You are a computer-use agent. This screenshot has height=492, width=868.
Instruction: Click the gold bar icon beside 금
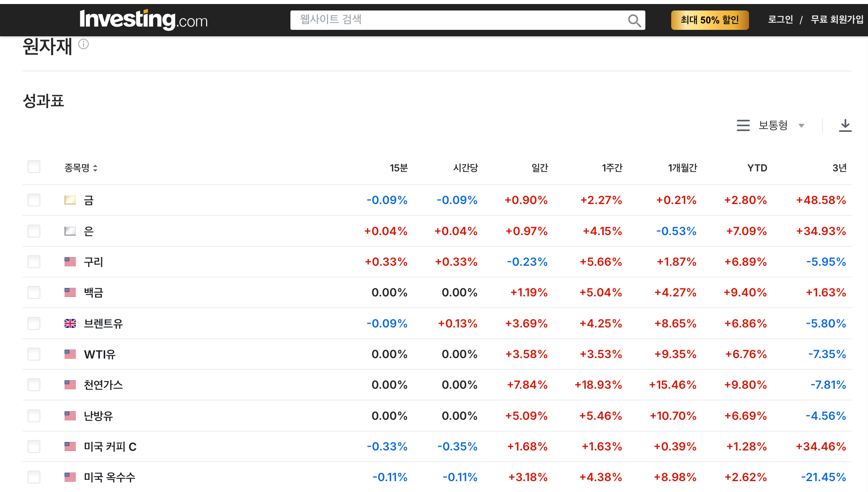click(70, 200)
